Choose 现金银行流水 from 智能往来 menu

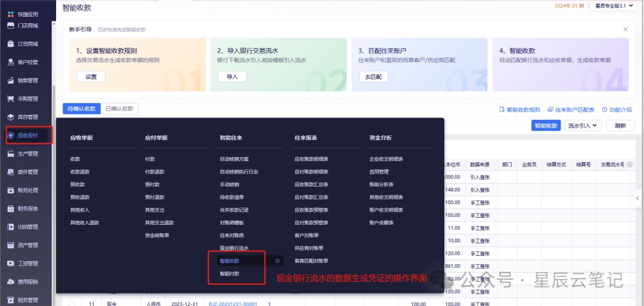point(234,248)
